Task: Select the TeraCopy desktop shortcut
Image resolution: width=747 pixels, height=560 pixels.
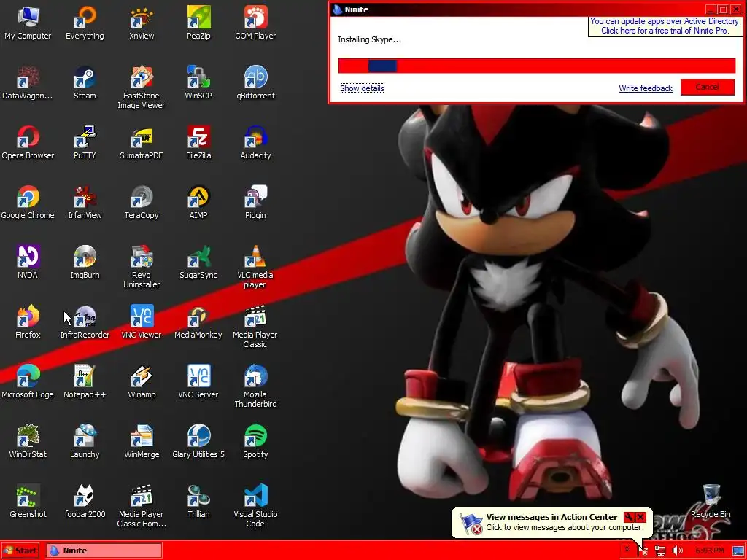Action: pyautogui.click(x=142, y=203)
